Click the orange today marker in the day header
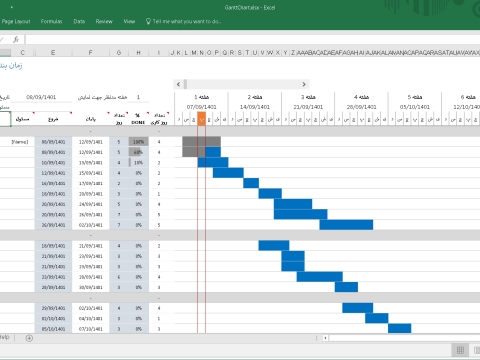The image size is (480, 360). tap(201, 119)
